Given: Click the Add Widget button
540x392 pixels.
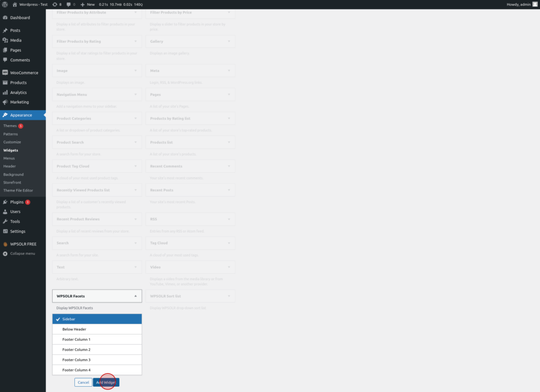Looking at the screenshot, I should tap(106, 383).
